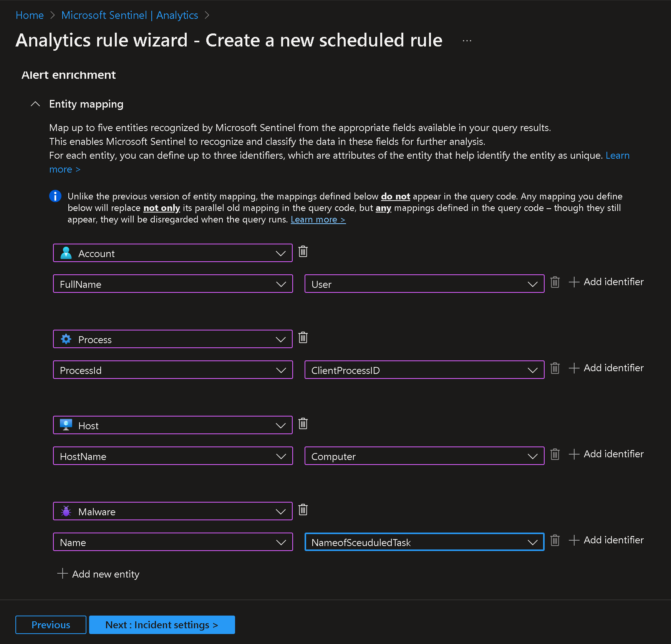
Task: Go back with the Previous button
Action: click(51, 625)
